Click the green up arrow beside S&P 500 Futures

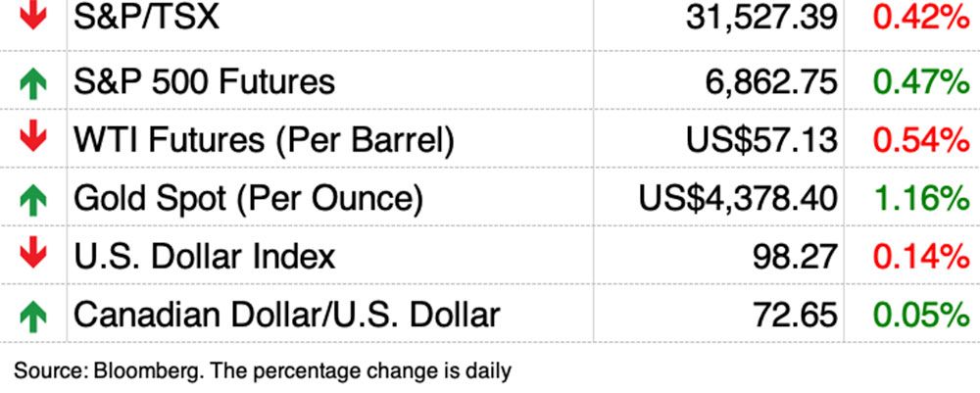coord(33,82)
